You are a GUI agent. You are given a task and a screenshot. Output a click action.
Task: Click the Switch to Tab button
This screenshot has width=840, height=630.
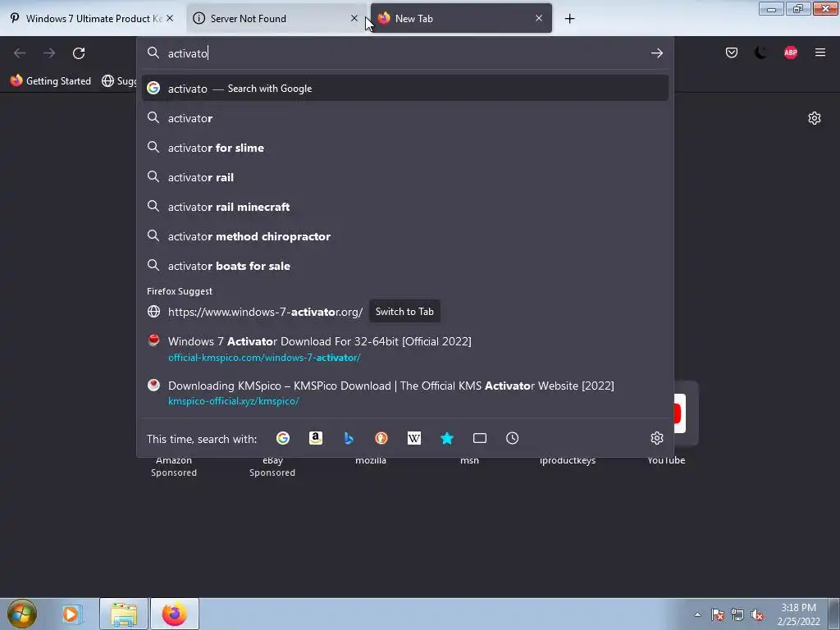coord(404,311)
